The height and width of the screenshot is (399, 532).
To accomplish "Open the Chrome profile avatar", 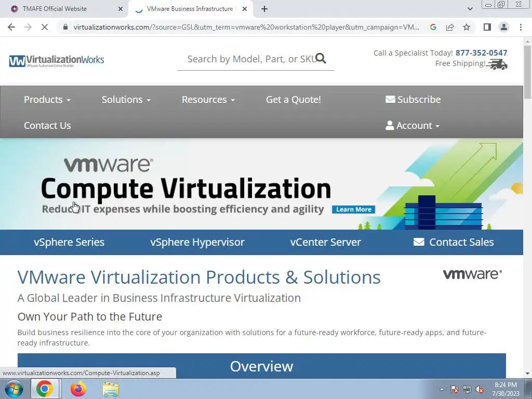I will [504, 27].
